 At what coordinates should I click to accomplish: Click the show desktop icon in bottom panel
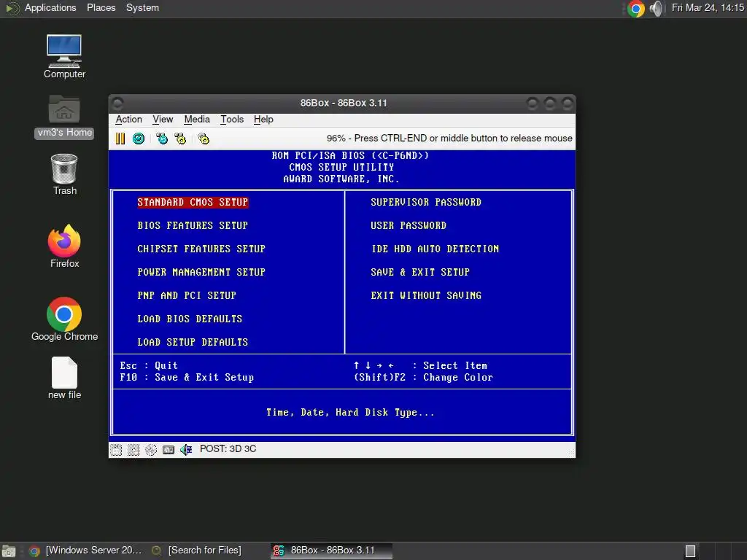pyautogui.click(x=9, y=551)
